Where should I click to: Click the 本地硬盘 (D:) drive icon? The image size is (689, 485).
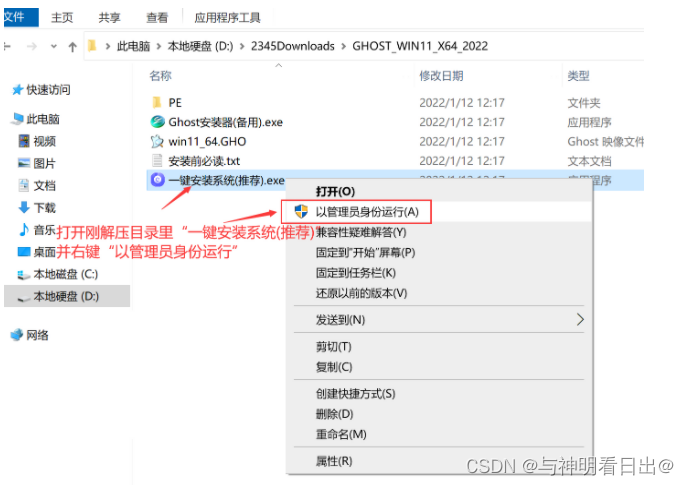(24, 297)
